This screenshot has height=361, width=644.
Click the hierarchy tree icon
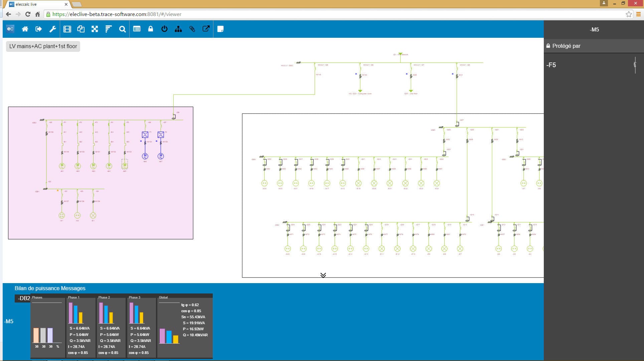click(x=178, y=29)
